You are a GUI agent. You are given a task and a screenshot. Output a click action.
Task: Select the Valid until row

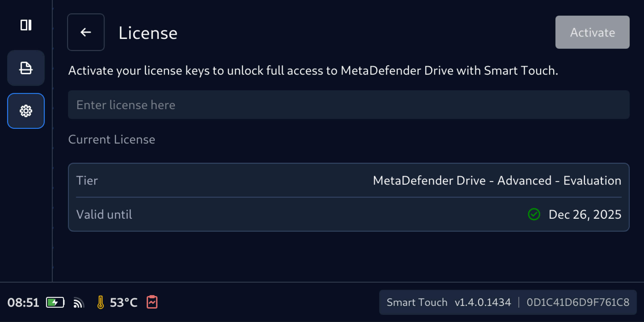tap(349, 214)
